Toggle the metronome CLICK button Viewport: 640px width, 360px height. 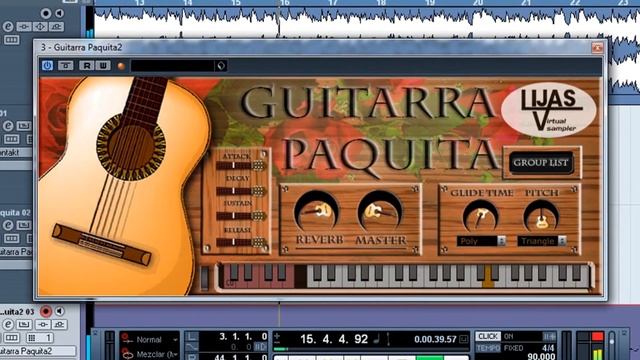pos(488,336)
